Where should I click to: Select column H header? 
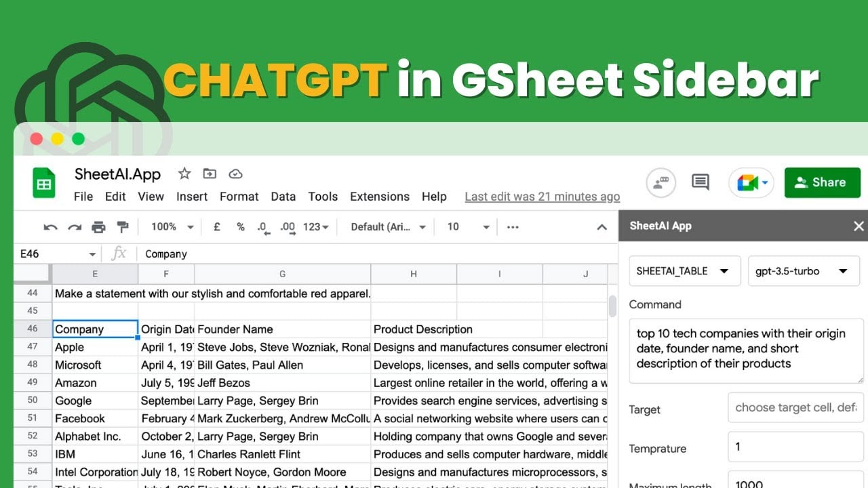(x=414, y=274)
